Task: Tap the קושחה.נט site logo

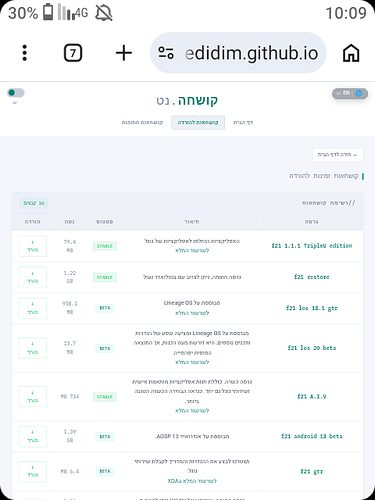Action: [187, 100]
